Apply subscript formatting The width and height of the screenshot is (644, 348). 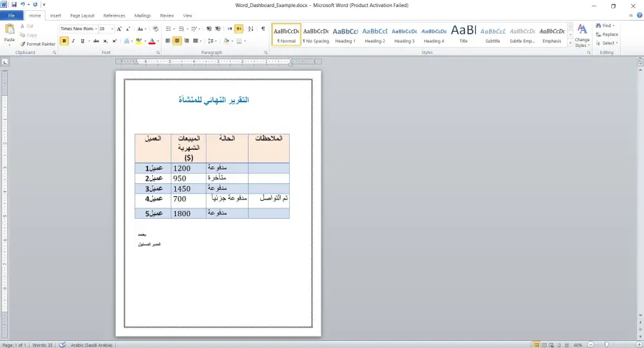106,41
